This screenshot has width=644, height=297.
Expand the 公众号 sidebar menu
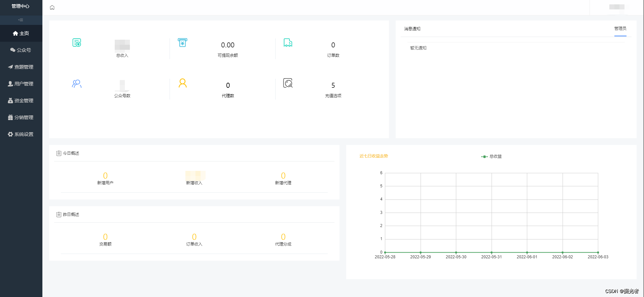pos(21,50)
